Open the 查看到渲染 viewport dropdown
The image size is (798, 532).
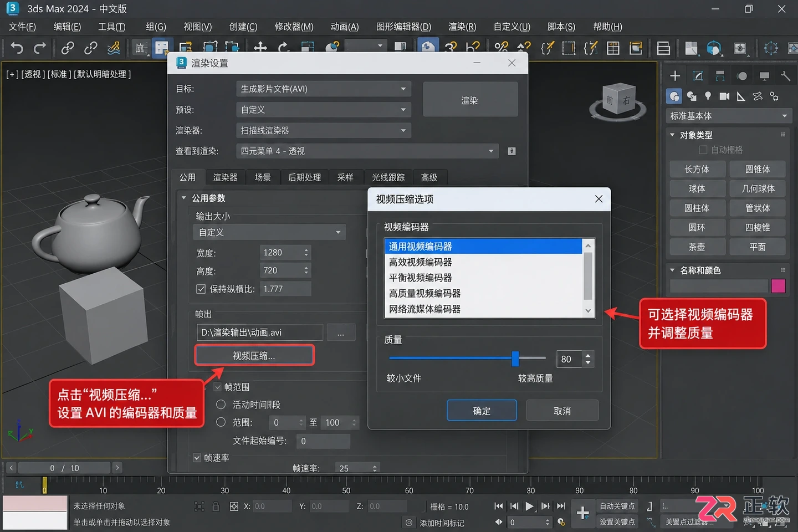pos(367,151)
